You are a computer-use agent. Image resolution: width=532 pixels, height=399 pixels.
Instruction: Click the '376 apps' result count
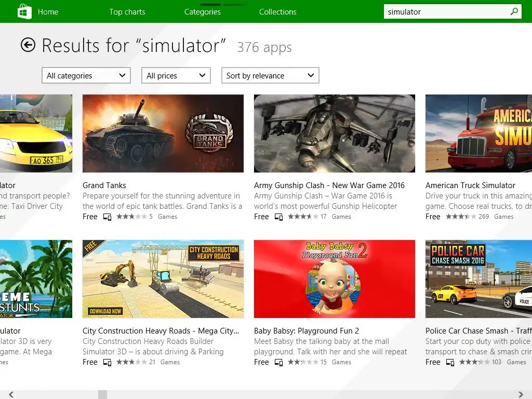coord(264,47)
